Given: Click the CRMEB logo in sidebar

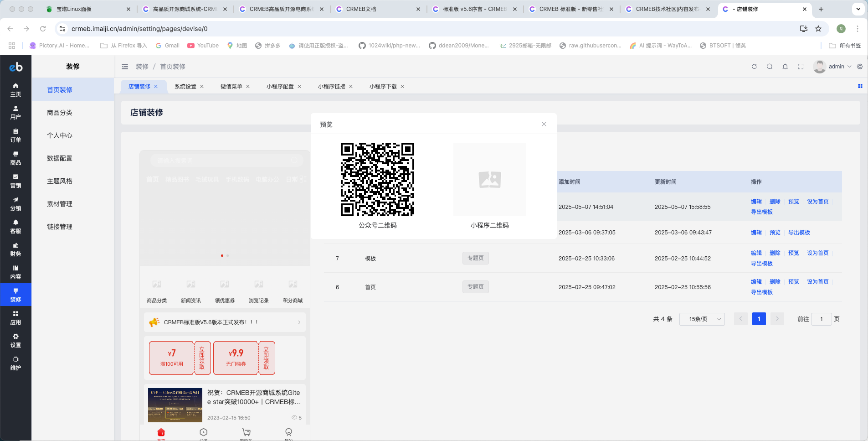Looking at the screenshot, I should pos(15,67).
